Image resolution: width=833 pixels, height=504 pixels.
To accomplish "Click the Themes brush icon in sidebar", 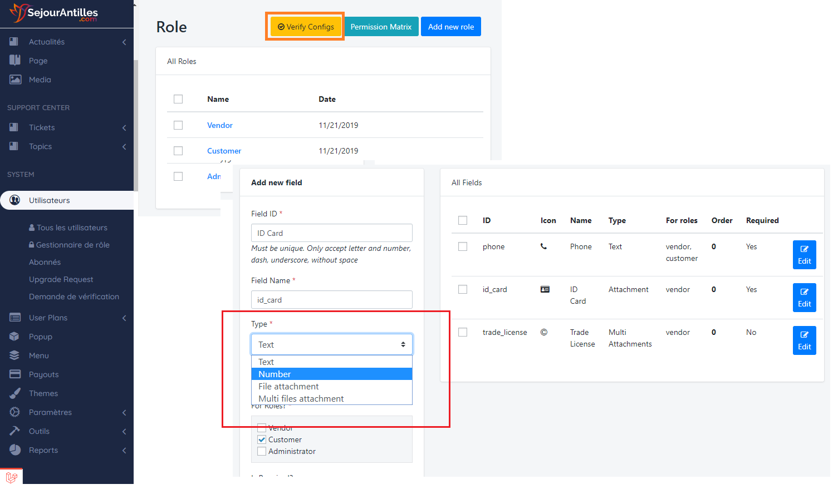I will [x=15, y=393].
